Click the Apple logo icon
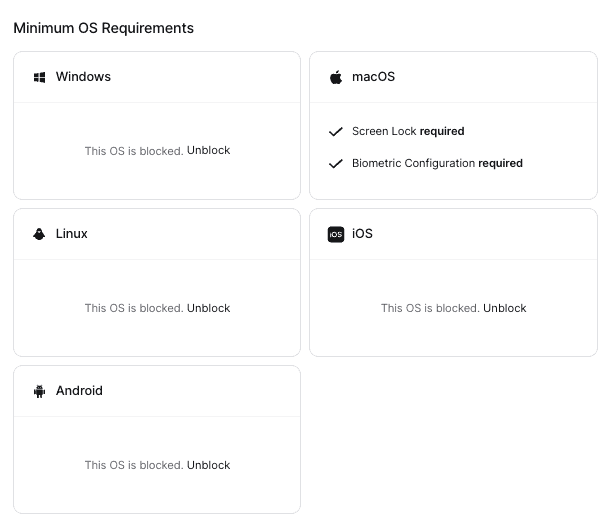The width and height of the screenshot is (612, 525). tap(336, 77)
